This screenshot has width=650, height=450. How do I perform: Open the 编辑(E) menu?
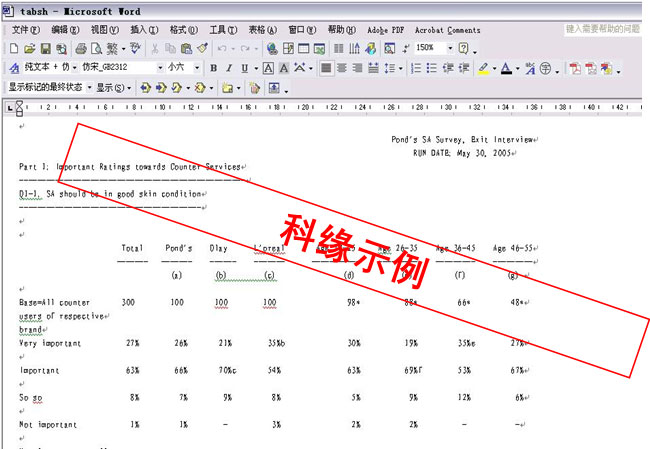point(65,30)
